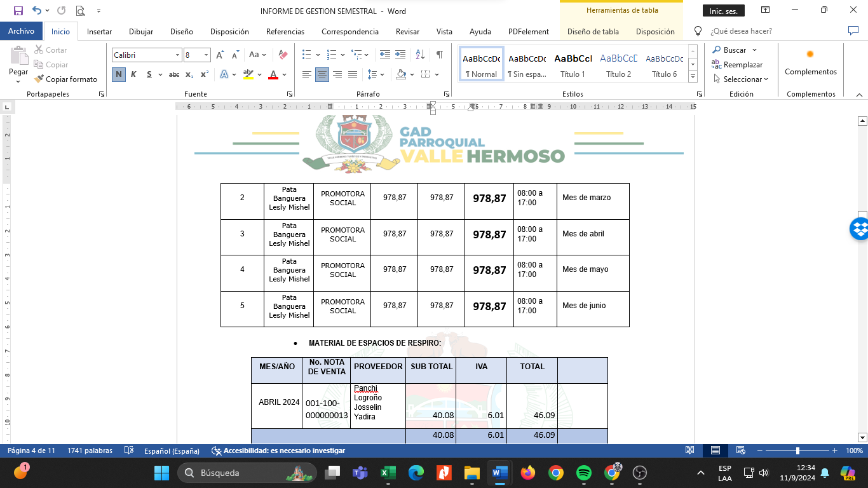Click the increase indent icon
The image size is (868, 488).
[400, 55]
